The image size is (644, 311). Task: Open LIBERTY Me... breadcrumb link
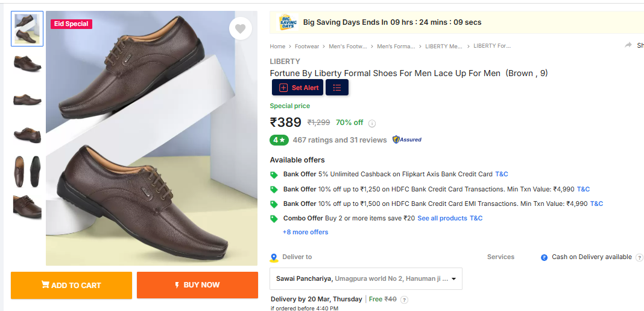tap(444, 46)
